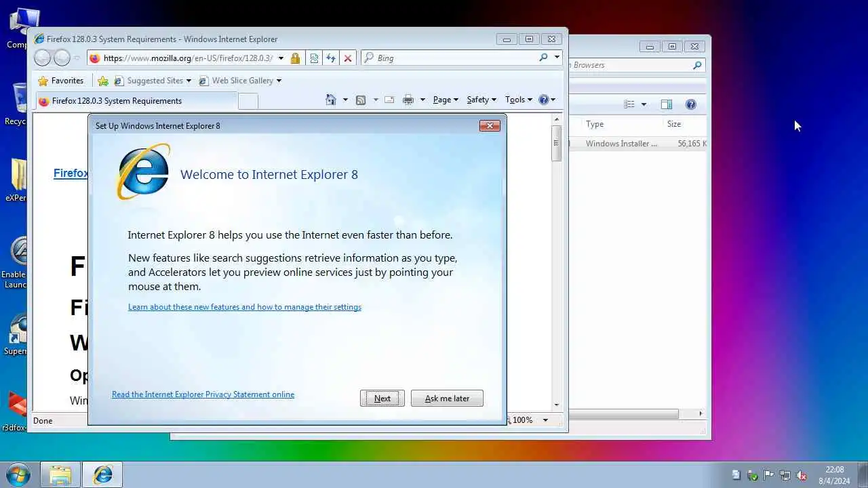Click the Home icon in command bar
868x488 pixels.
point(331,100)
